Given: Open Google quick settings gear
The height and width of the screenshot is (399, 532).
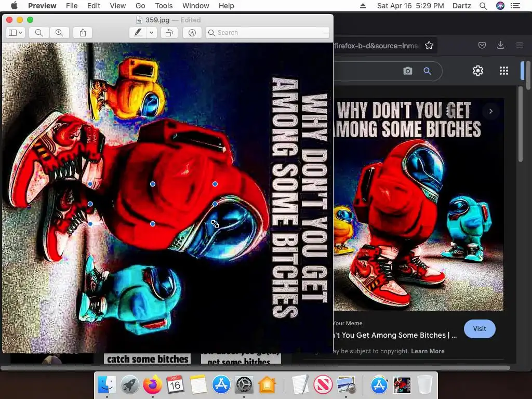Looking at the screenshot, I should [478, 71].
